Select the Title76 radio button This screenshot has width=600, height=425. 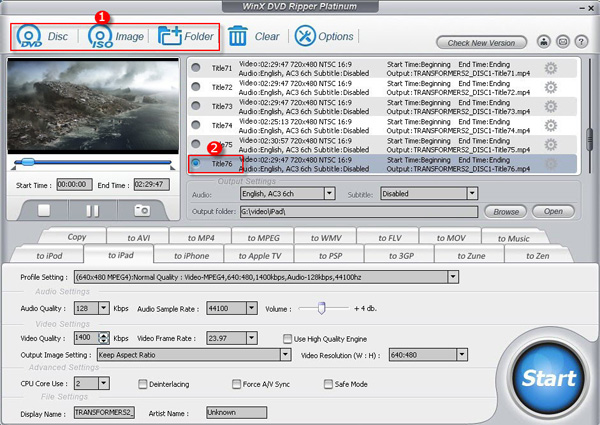(196, 163)
